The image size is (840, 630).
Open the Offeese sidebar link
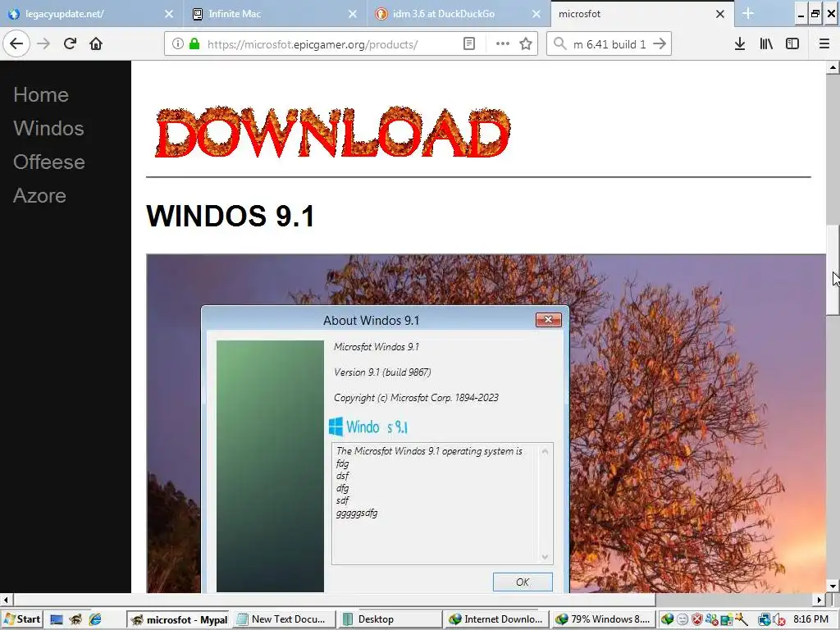48,162
